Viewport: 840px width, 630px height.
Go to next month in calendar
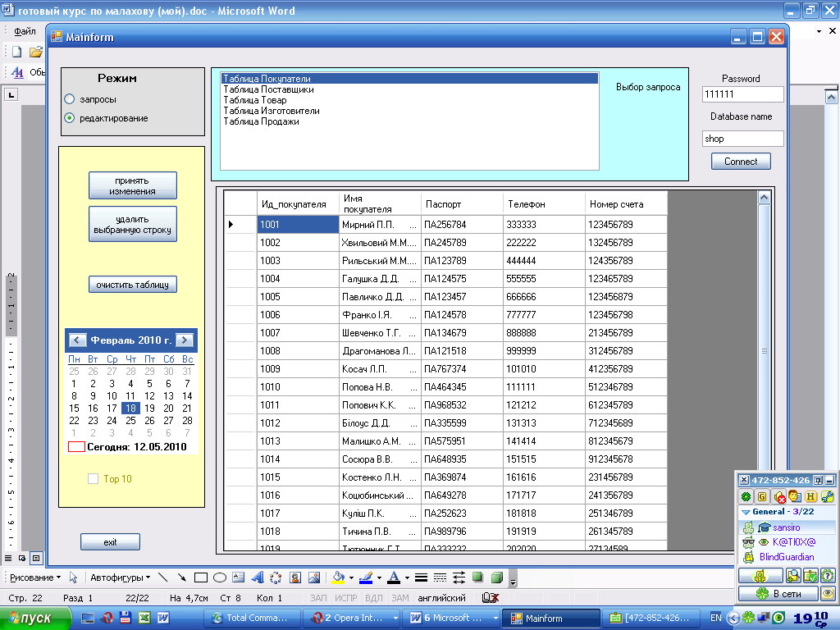pyautogui.click(x=185, y=340)
